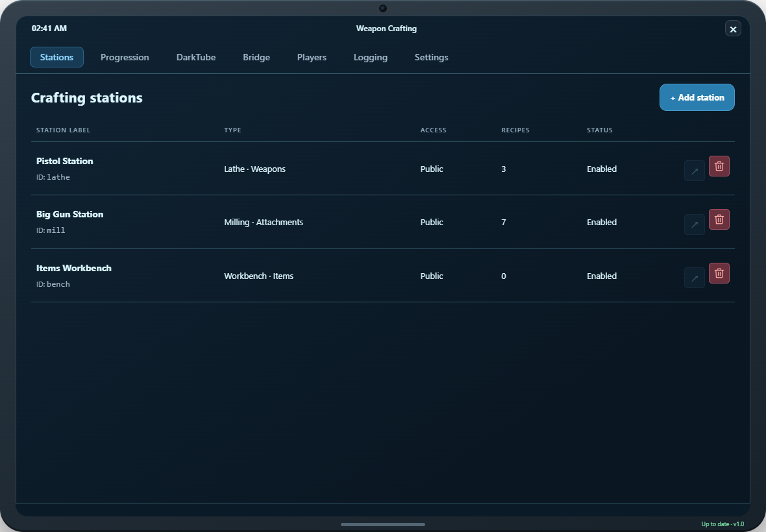Click Enabled status of Big Gun Station

(601, 222)
